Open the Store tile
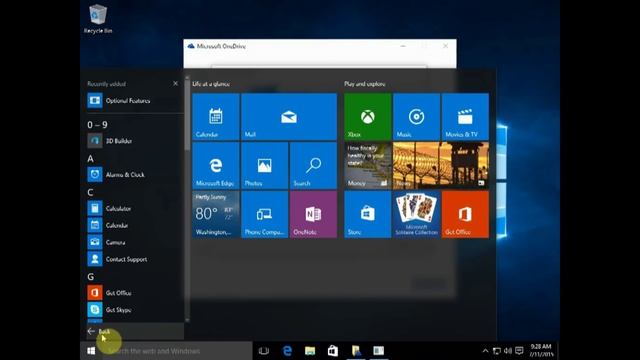The height and width of the screenshot is (360, 640). coord(367,214)
